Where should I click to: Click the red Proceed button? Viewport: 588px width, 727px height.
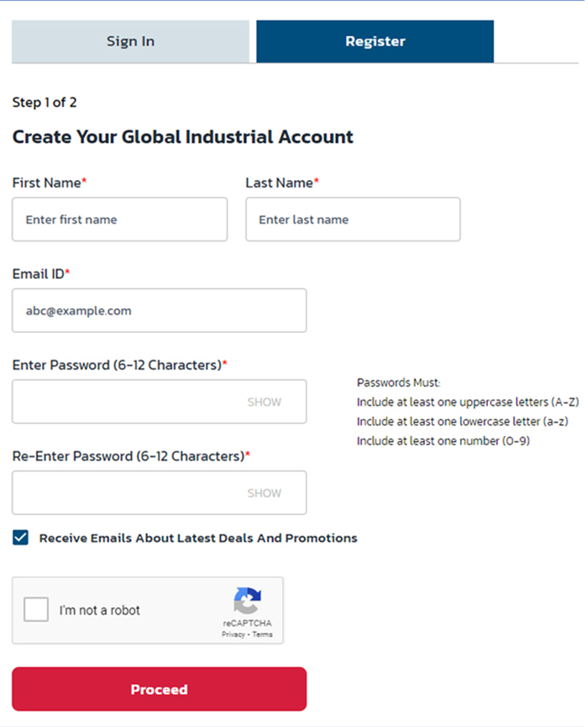[x=160, y=689]
